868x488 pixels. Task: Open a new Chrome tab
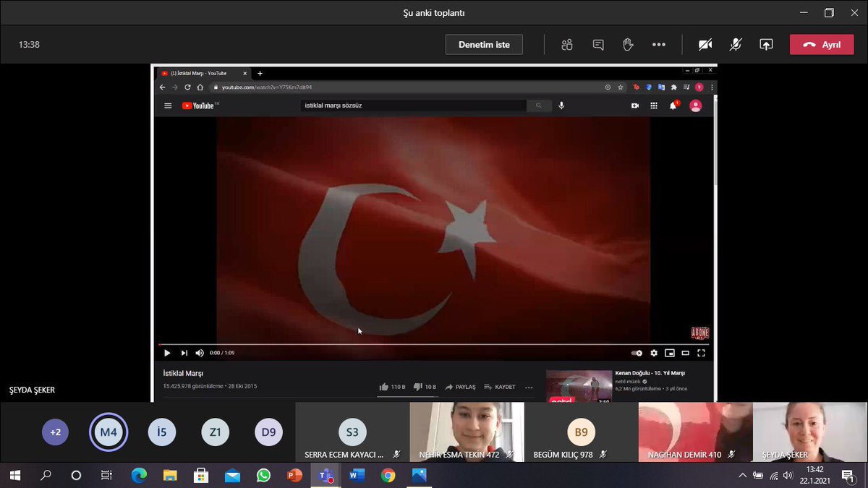pos(260,73)
